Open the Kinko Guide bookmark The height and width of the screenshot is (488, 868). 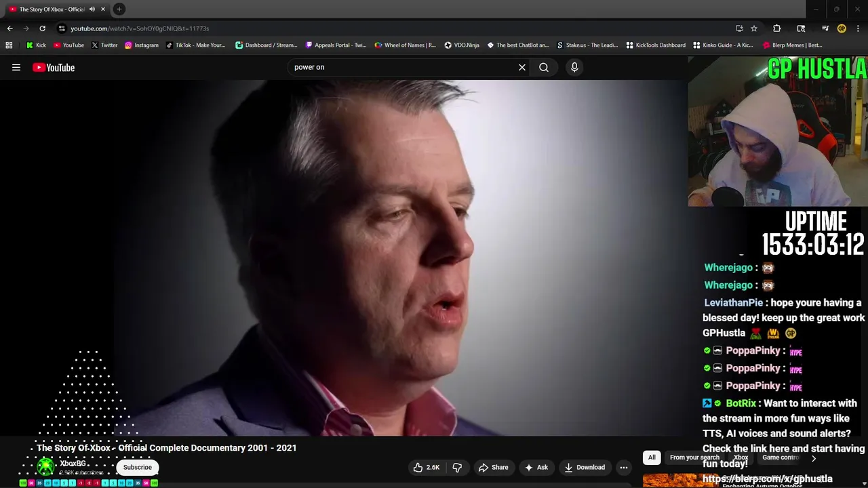tap(723, 45)
